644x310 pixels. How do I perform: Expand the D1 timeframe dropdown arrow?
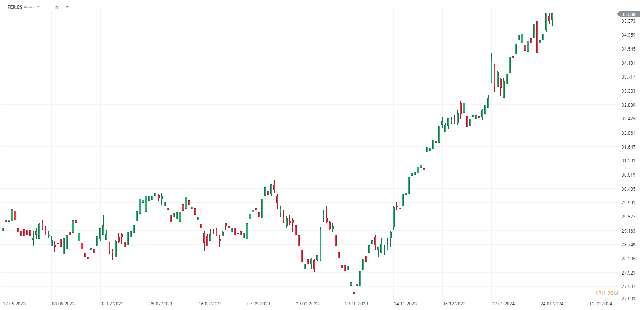click(x=67, y=7)
